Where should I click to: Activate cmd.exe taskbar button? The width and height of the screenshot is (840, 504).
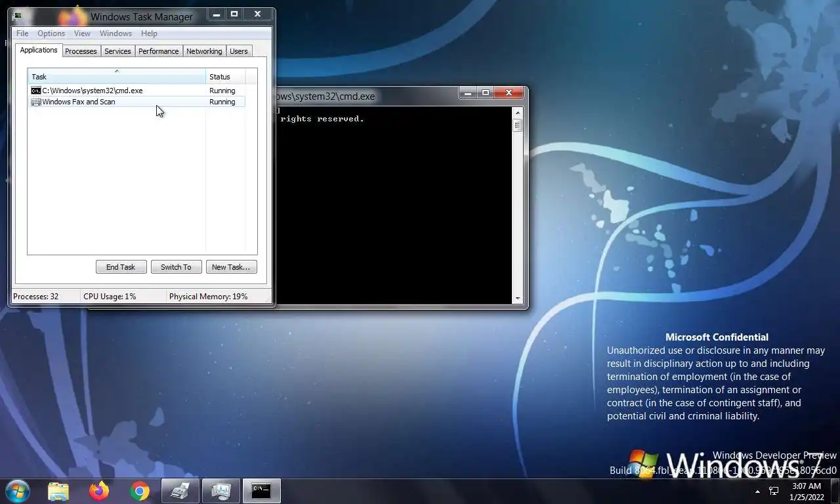click(x=262, y=491)
